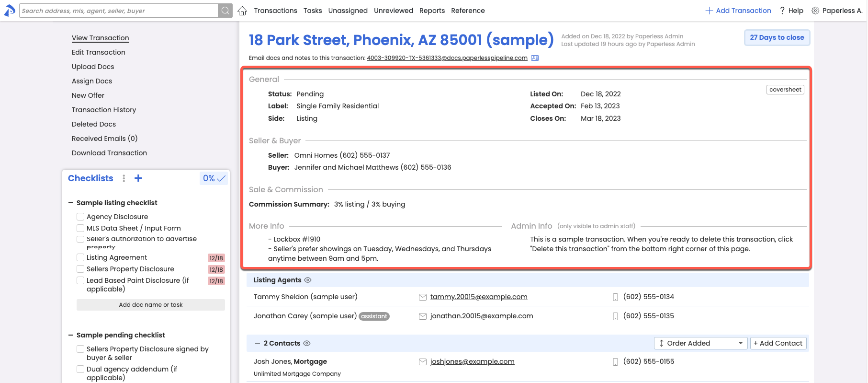
Task: Collapse the Sample listing checklist
Action: pos(71,203)
